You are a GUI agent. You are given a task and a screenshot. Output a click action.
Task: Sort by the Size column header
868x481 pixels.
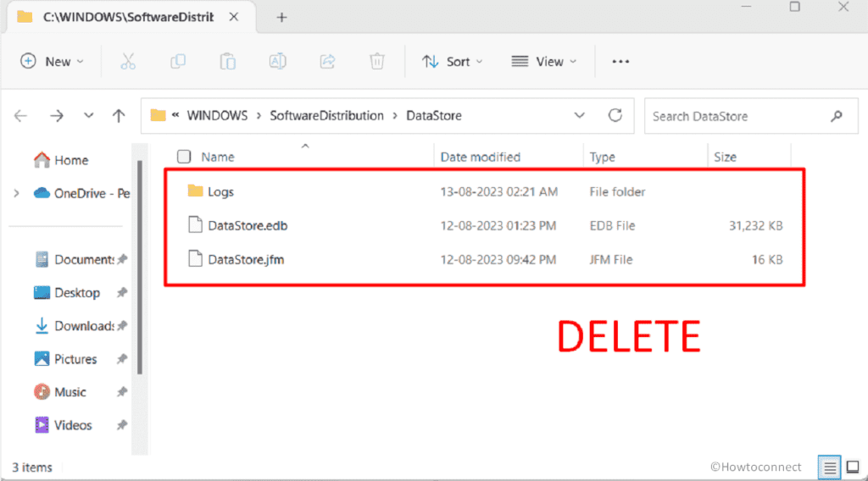pyautogui.click(x=725, y=157)
